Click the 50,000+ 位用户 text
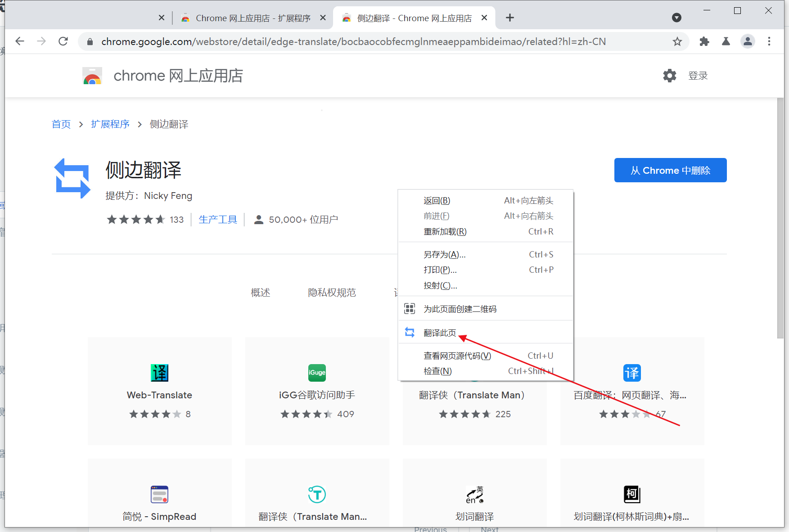This screenshot has height=532, width=789. [303, 220]
